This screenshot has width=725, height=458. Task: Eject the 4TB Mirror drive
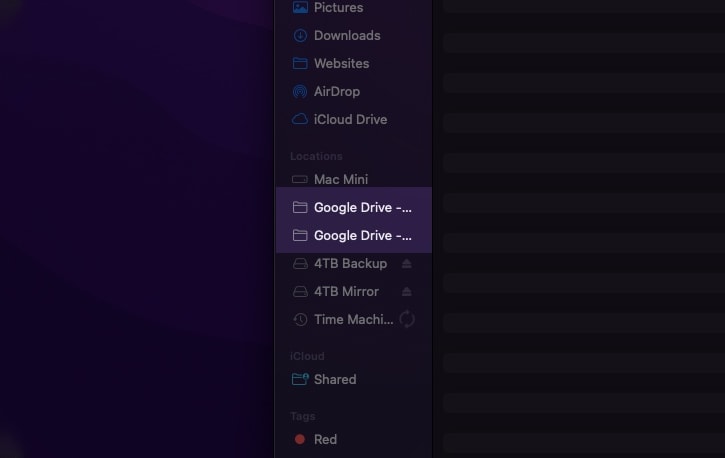(406, 292)
